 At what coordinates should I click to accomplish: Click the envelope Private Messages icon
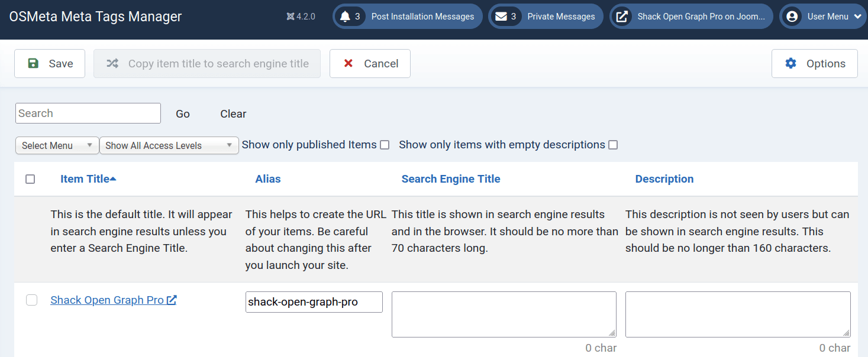pos(501,17)
